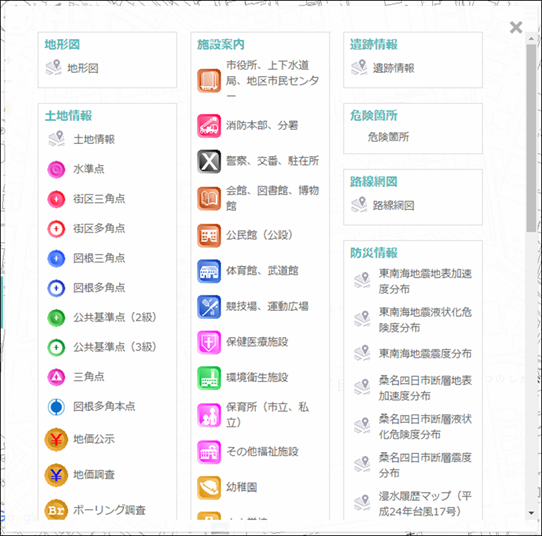
Task: Select the red 街区三角点 marker icon
Action: coord(56,199)
